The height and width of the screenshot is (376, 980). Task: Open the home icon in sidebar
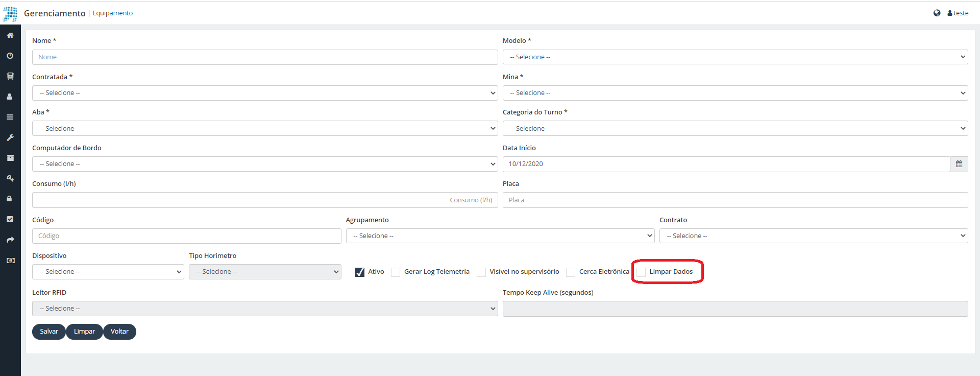click(x=10, y=35)
